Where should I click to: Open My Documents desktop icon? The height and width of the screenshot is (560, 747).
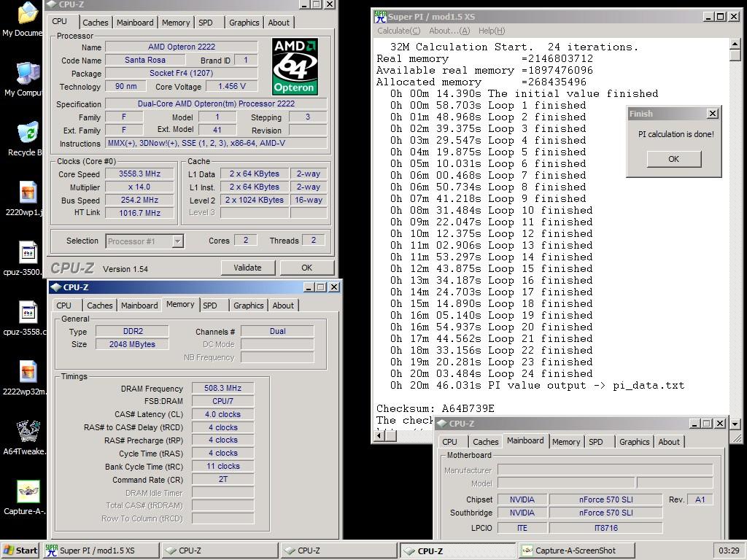tap(27, 13)
